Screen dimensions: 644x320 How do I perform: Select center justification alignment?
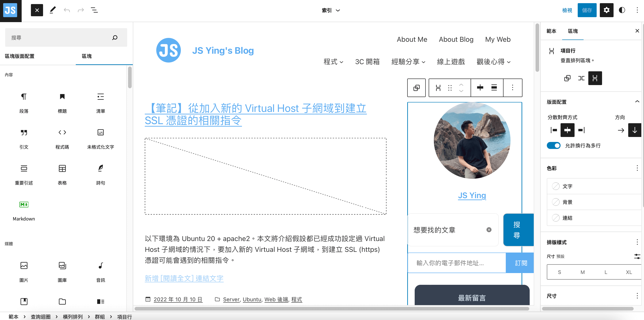click(x=567, y=130)
